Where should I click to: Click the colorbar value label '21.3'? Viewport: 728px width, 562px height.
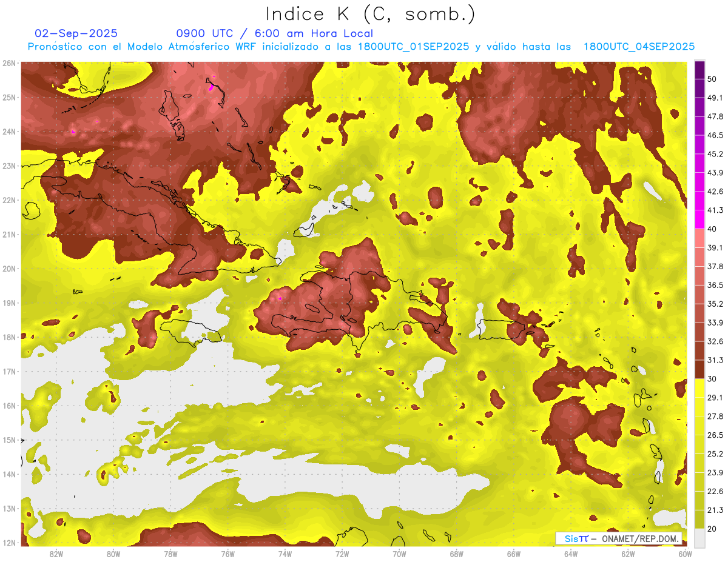coord(715,510)
